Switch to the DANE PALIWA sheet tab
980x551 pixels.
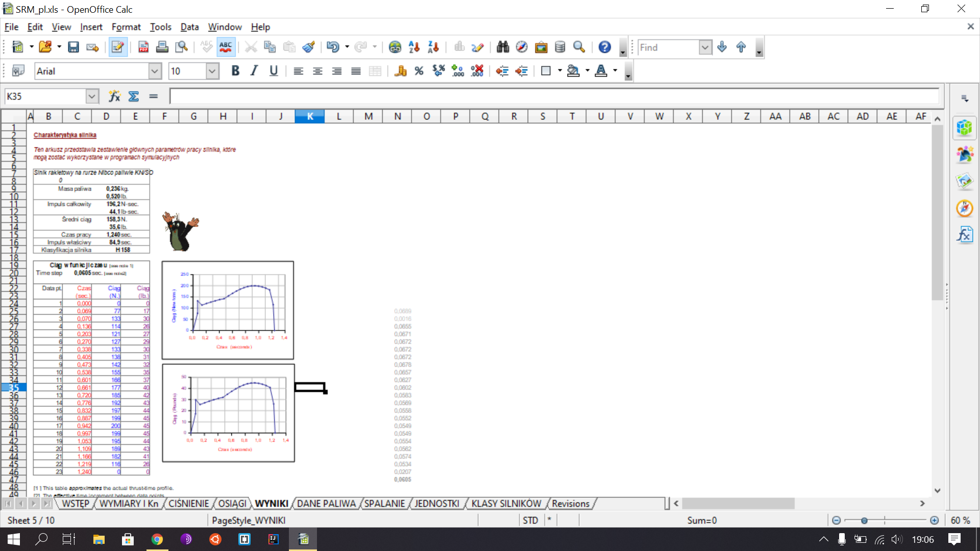coord(326,504)
